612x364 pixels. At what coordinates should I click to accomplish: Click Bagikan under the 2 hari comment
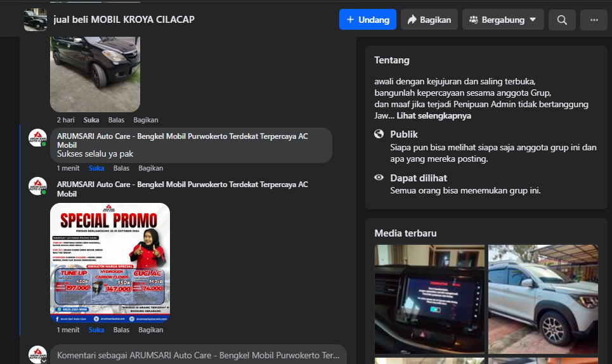coord(146,120)
